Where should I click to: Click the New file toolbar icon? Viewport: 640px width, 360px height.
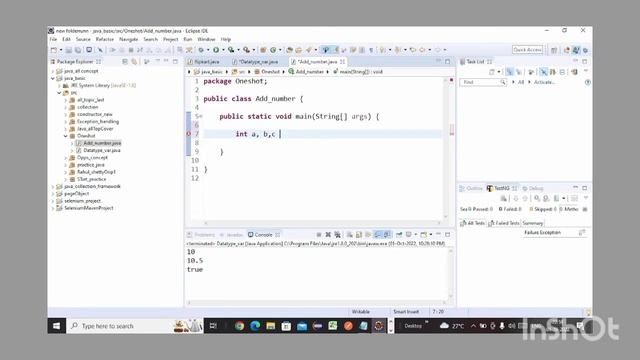(x=54, y=50)
